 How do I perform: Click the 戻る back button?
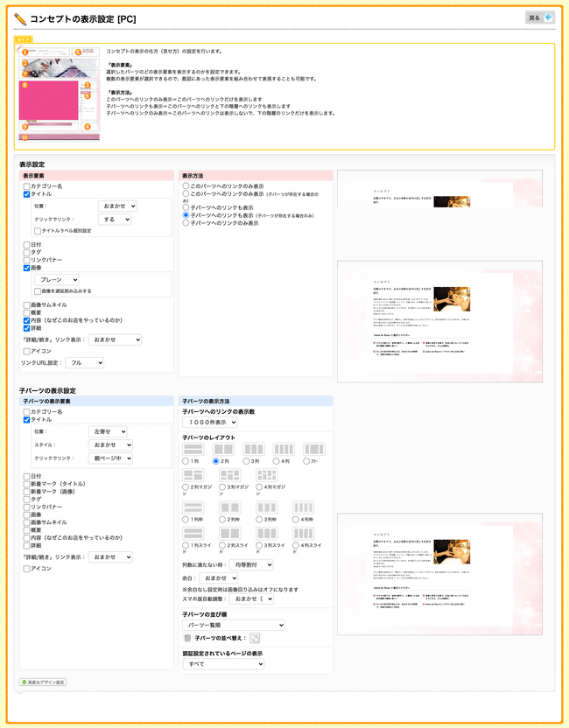(x=540, y=17)
